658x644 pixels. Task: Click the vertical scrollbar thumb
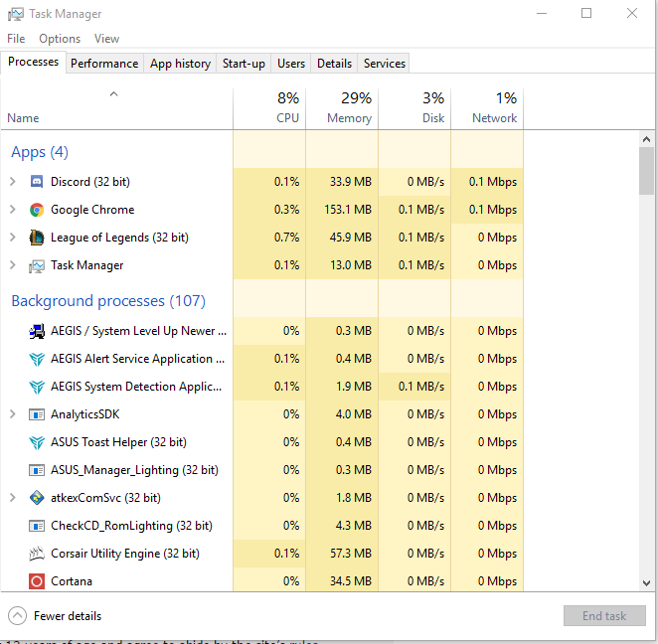click(646, 171)
